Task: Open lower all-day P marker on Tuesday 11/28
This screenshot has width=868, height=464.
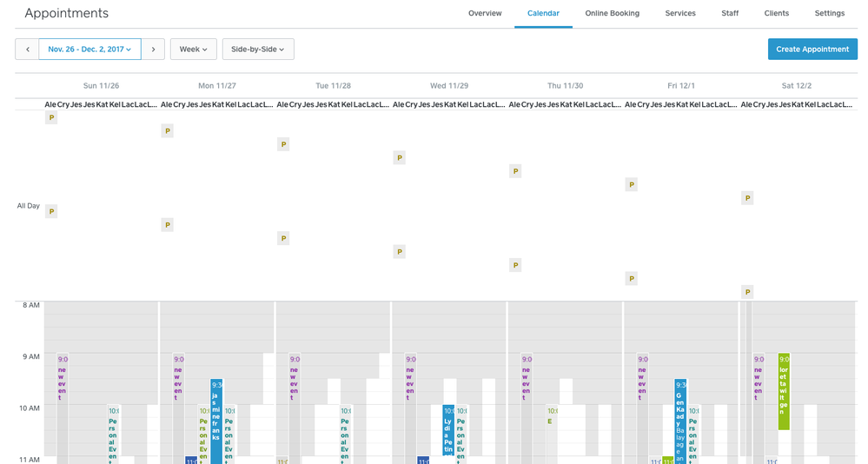Action: pos(283,238)
